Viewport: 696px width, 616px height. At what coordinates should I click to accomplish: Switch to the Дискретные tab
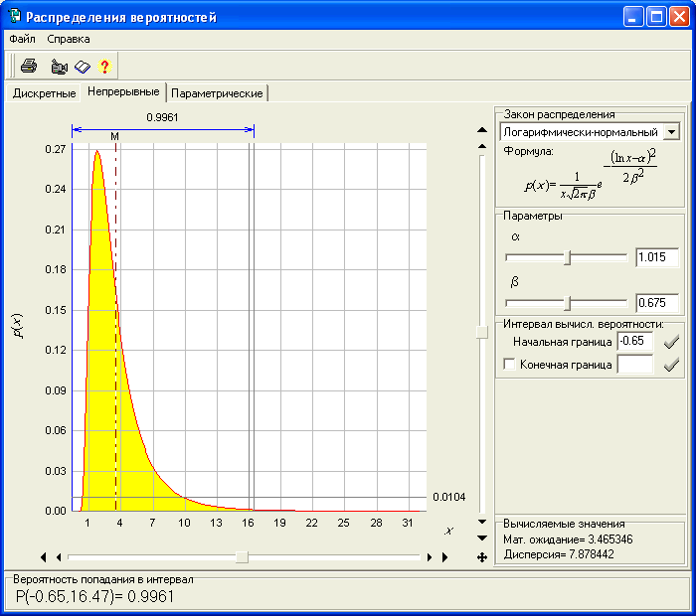[44, 93]
